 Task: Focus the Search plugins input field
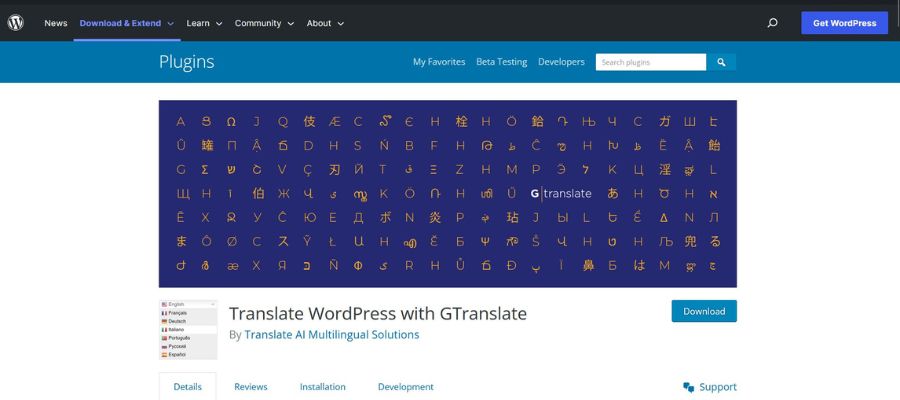(651, 62)
